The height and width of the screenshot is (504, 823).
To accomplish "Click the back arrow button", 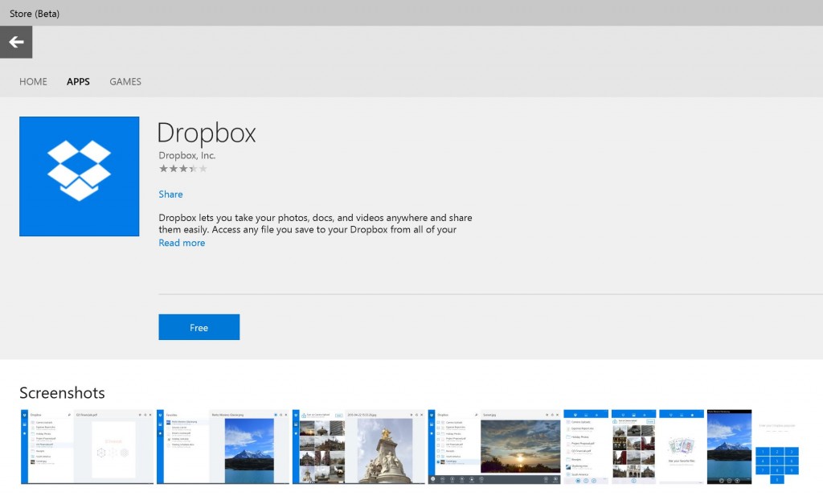I will click(16, 42).
